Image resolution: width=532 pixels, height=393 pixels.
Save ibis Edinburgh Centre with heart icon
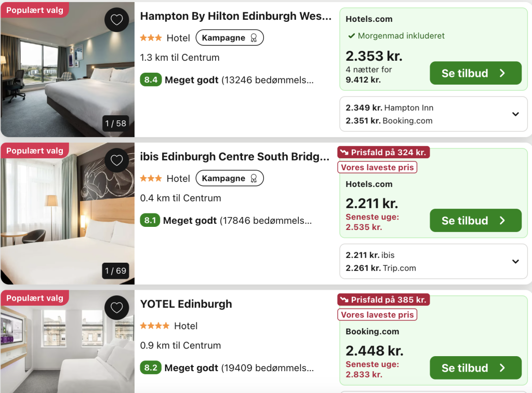(117, 160)
